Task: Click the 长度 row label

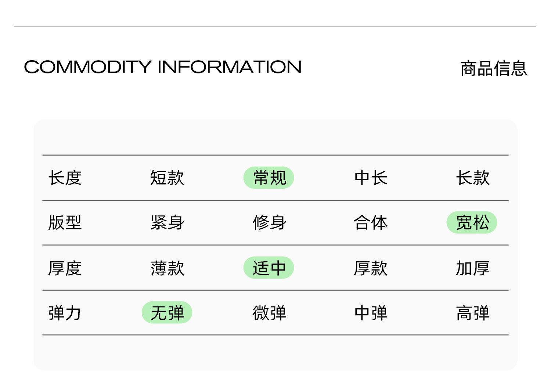Action: [65, 178]
